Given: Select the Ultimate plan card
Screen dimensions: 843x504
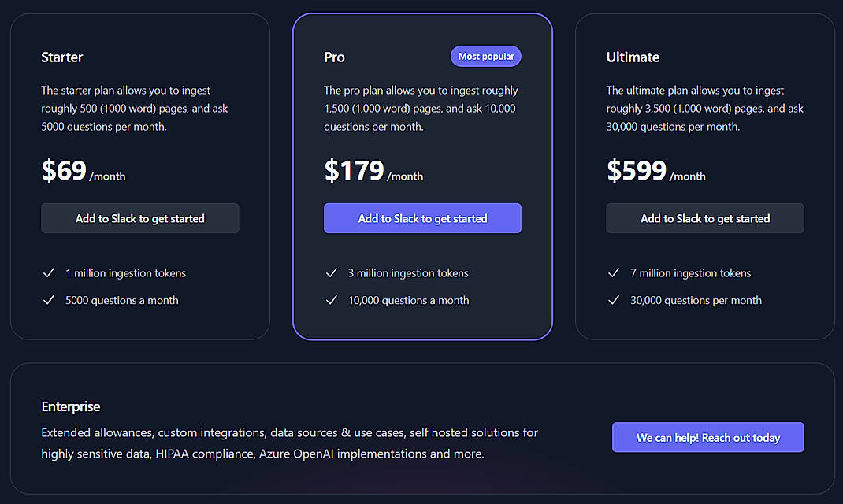Looking at the screenshot, I should pos(704,175).
